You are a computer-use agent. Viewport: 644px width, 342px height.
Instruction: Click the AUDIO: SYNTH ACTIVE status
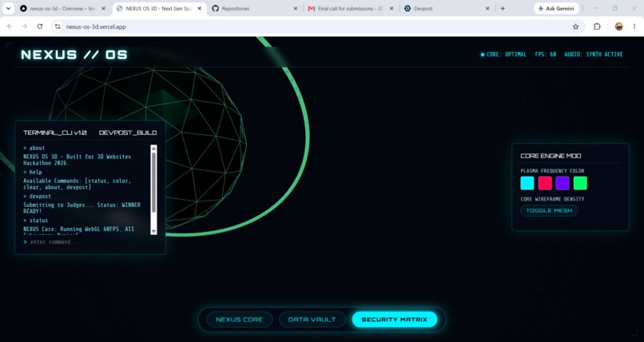[594, 54]
